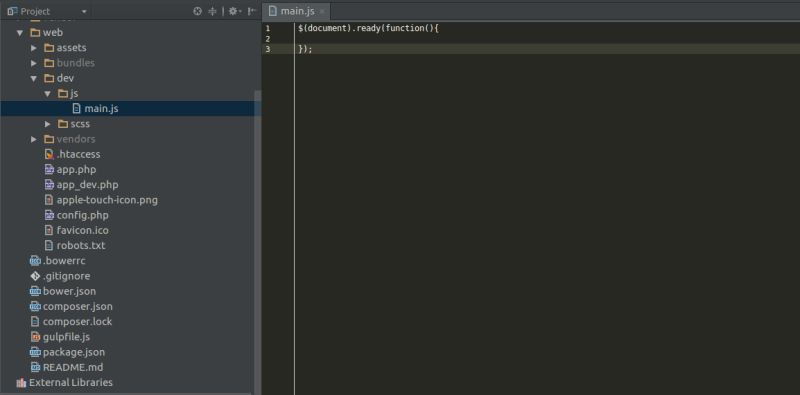The height and width of the screenshot is (395, 800).
Task: Close the main.js editor tab
Action: (322, 11)
